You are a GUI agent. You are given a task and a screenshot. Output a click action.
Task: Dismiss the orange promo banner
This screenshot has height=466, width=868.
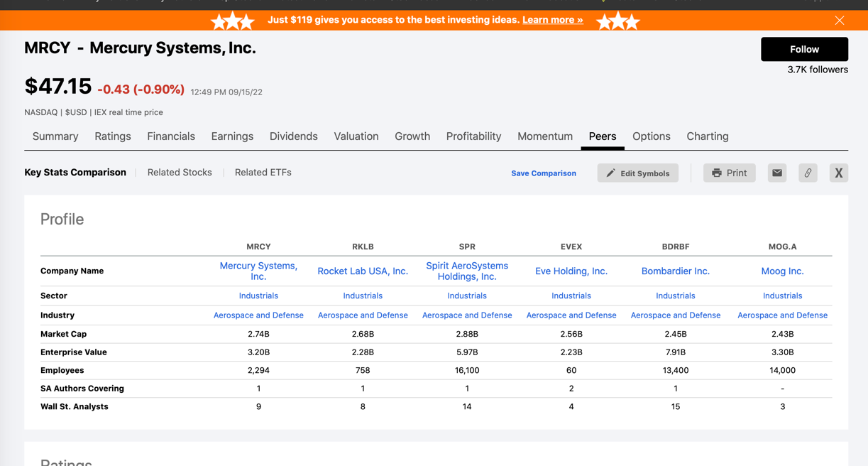pyautogui.click(x=839, y=20)
